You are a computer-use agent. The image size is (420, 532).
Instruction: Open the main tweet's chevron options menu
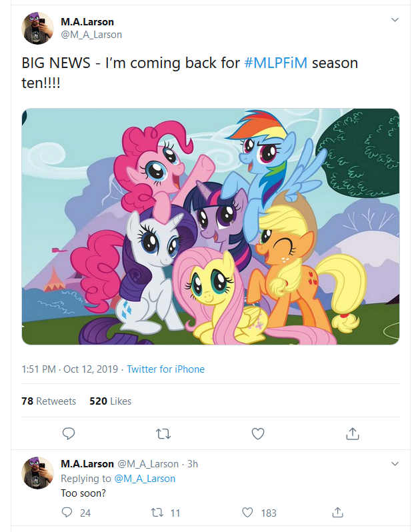coord(395,20)
